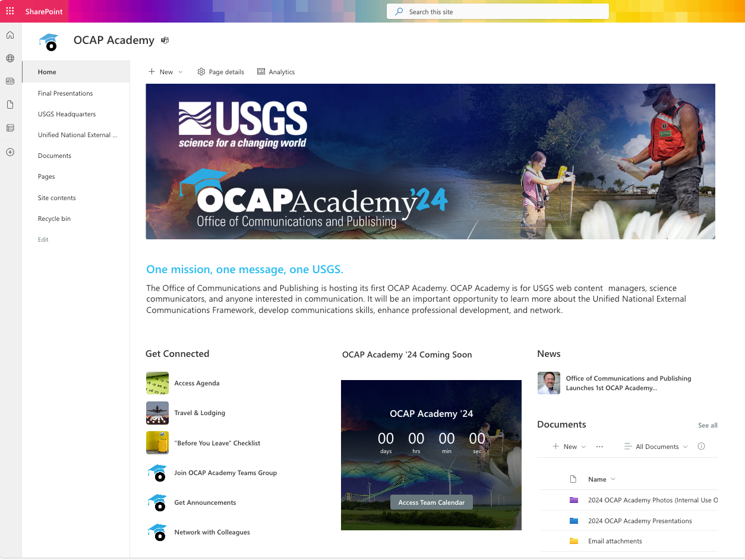Click Access Agenda link text

197,383
